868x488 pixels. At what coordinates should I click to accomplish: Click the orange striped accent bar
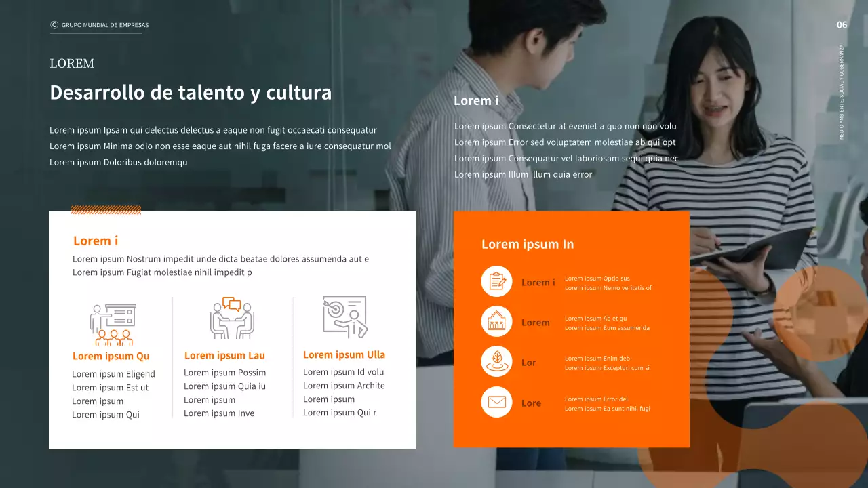106,210
